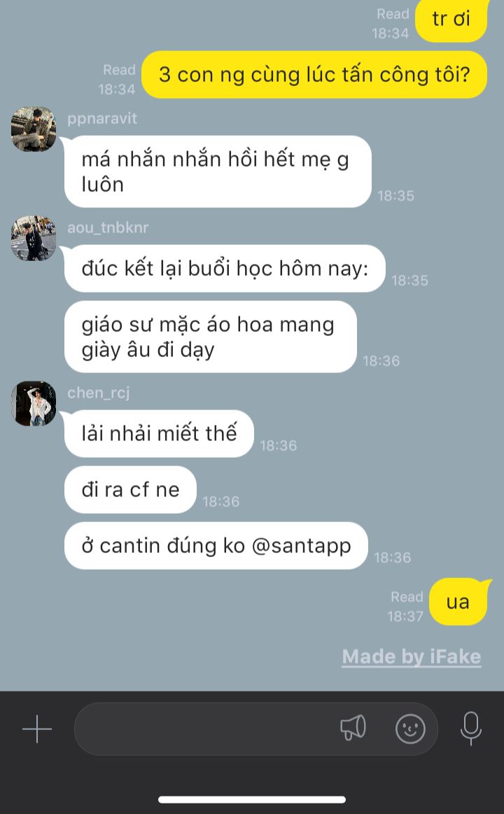Viewport: 504px width, 814px height.
Task: Tap the 'tr ơi' yellow bubble
Action: pyautogui.click(x=451, y=20)
